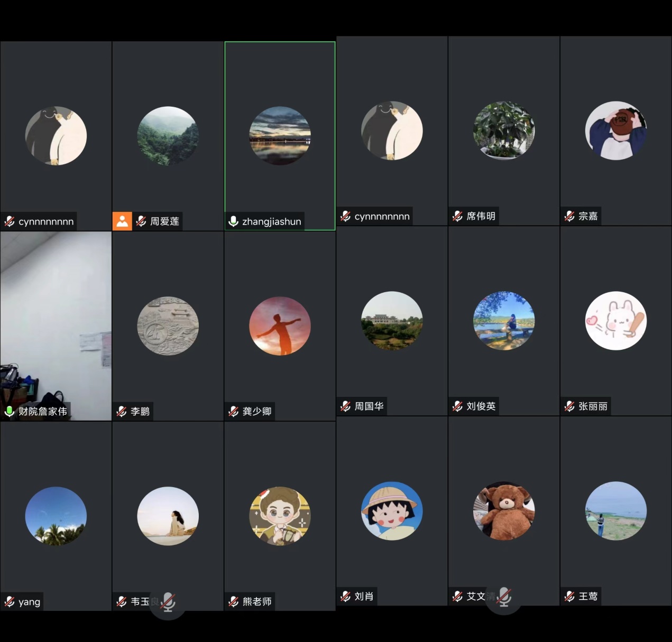The image size is (672, 642).
Task: Click the orange host icon beside 周爱莲
Action: [x=122, y=221]
